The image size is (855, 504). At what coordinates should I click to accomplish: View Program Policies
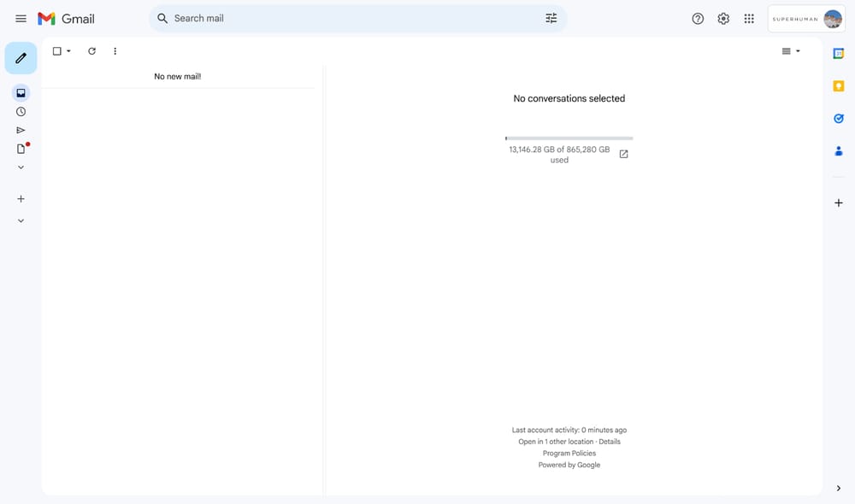[569, 453]
